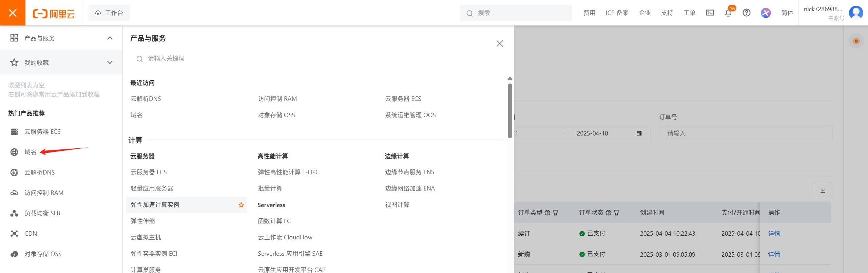Collapse the 产品与服务 section
Image resolution: width=868 pixels, height=273 pixels.
110,38
